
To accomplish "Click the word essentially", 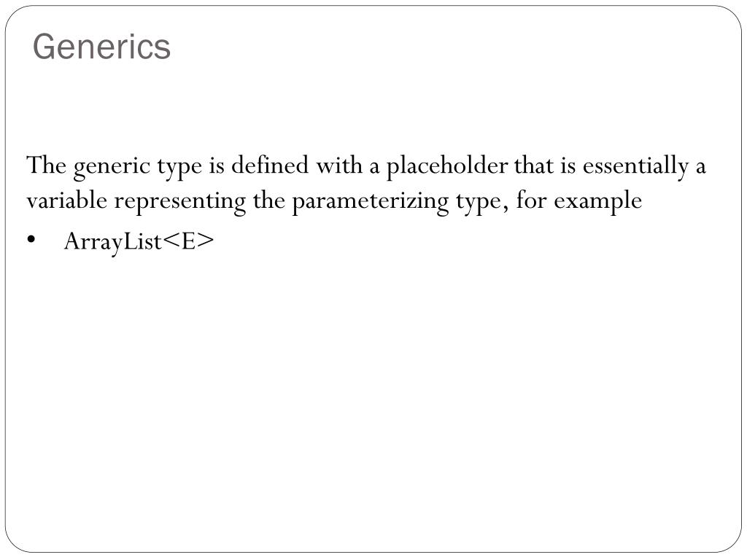I will [x=635, y=166].
